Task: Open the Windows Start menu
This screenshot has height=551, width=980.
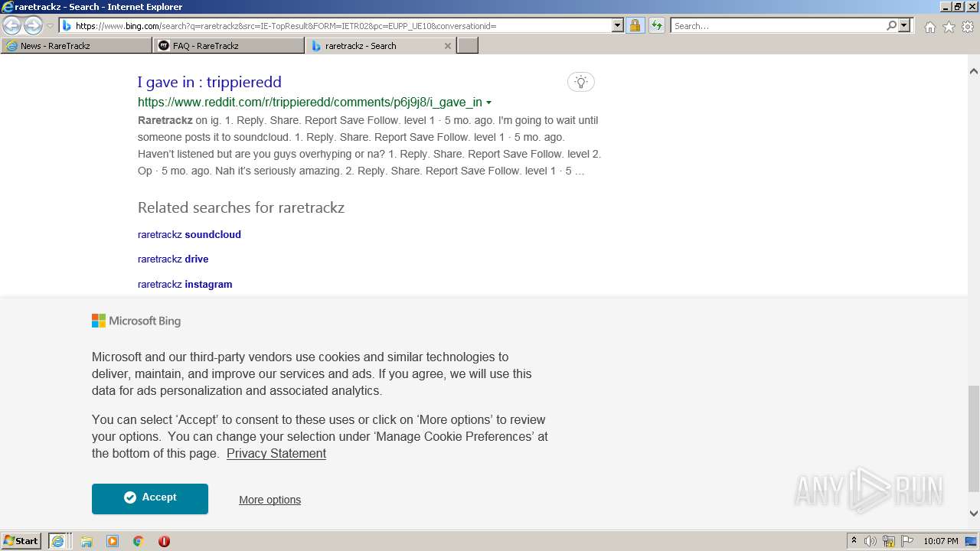Action: 21,540
